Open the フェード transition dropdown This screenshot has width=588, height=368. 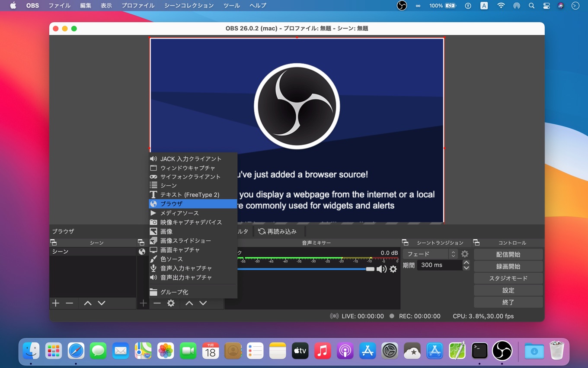pos(430,254)
